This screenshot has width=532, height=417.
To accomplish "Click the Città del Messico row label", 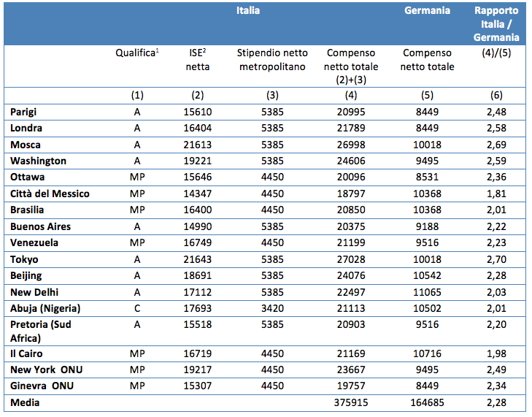I will 50,194.
